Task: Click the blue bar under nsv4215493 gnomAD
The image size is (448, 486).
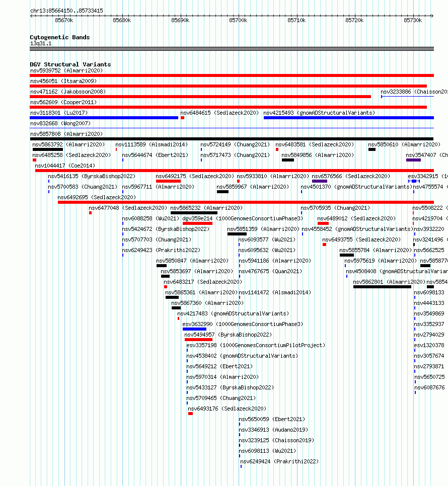Action: [348, 118]
